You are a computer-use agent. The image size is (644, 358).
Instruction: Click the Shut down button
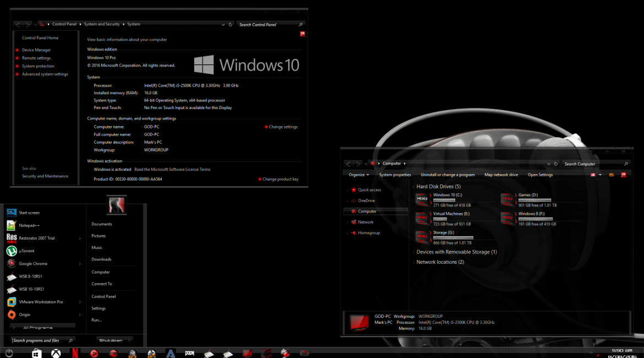pyautogui.click(x=111, y=340)
